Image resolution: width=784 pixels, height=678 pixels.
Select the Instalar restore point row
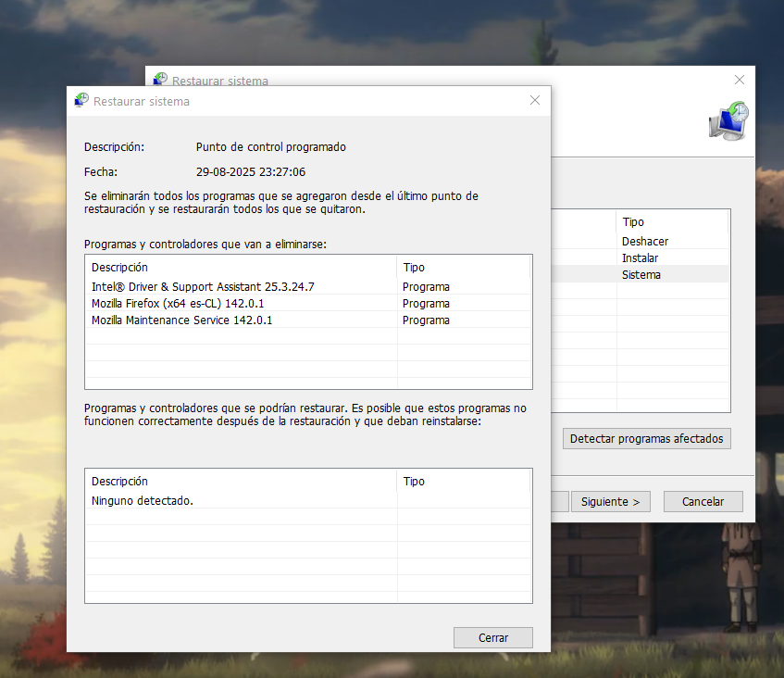click(x=641, y=257)
